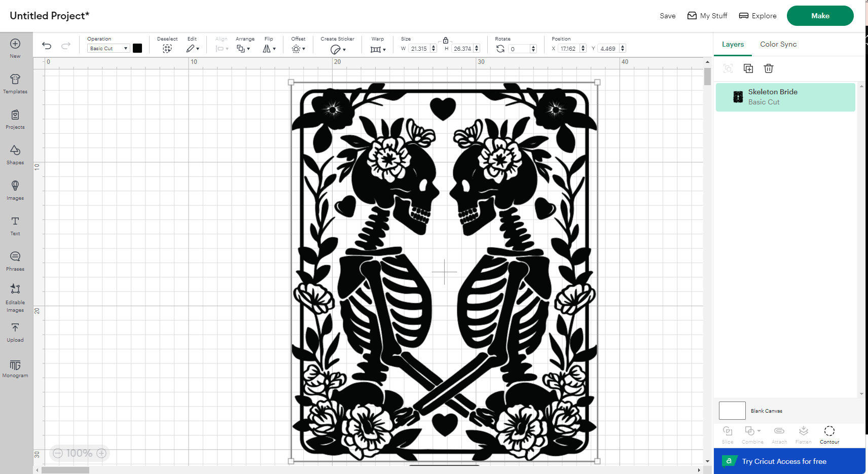Open the Basic Cut operation dropdown
Viewport: 868px width, 474px height.
108,48
